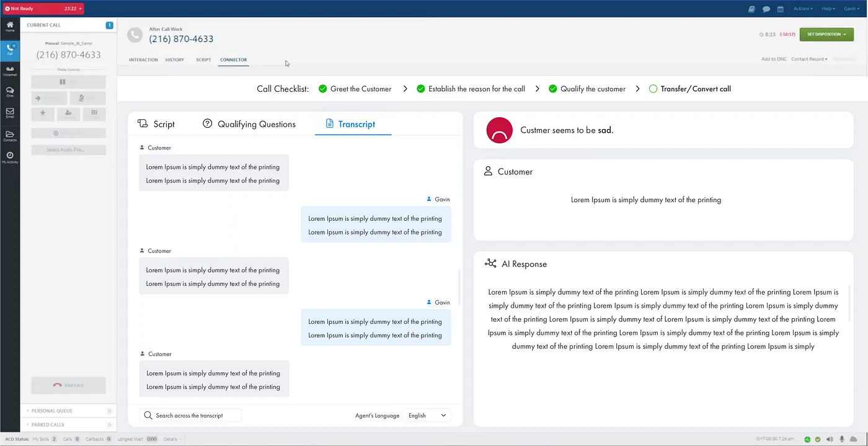Switch to the Interaction tab
This screenshot has width=868, height=446.
[x=143, y=60]
